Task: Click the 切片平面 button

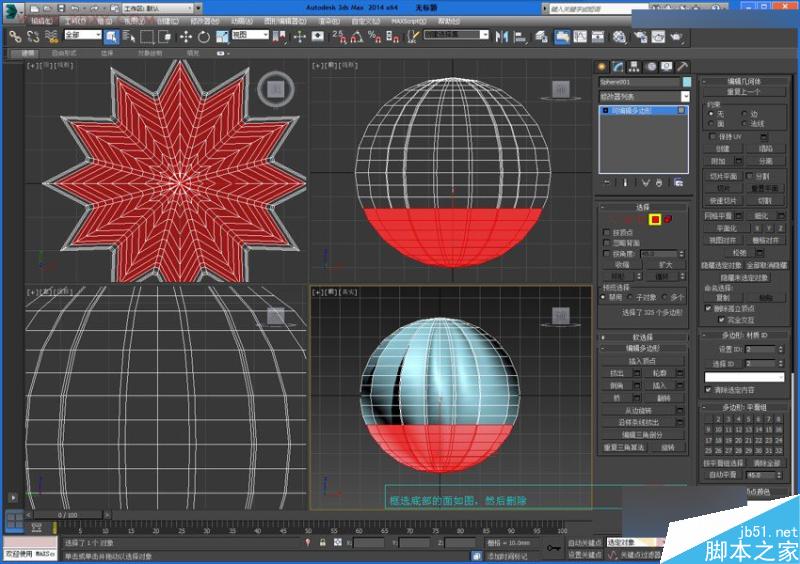Action: [723, 176]
